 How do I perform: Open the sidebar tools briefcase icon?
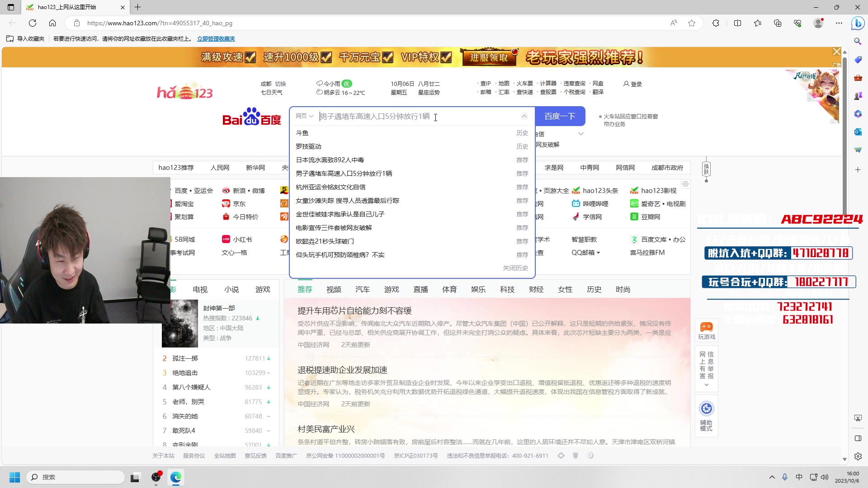click(x=858, y=78)
